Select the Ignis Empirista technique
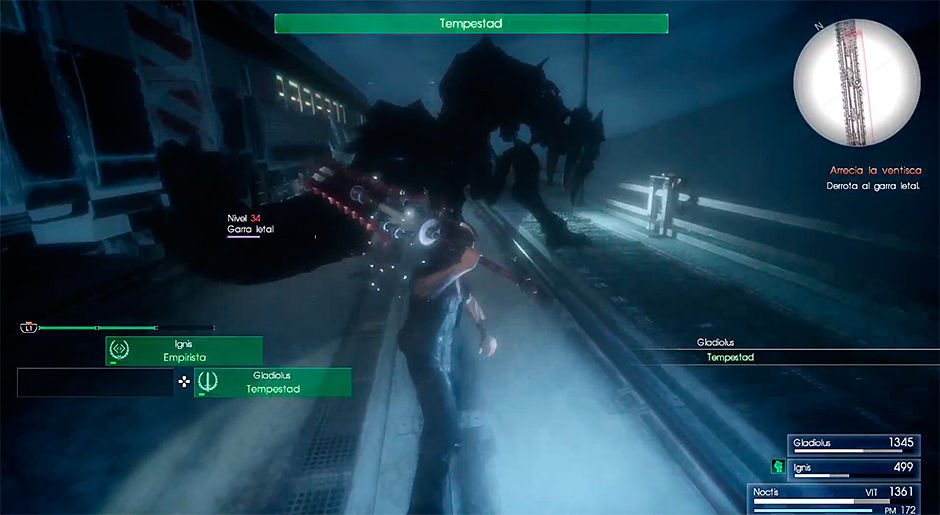 [x=184, y=350]
